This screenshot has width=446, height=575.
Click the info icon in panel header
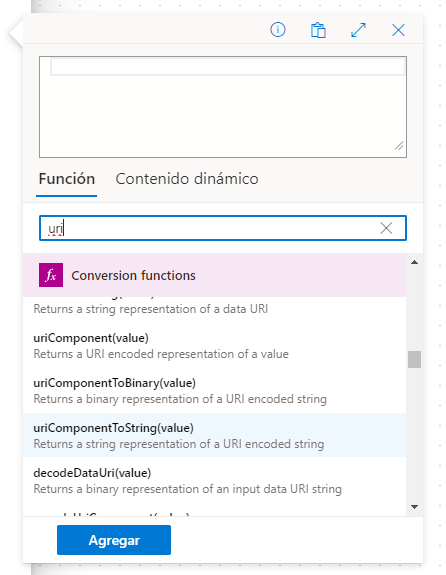pos(278,30)
